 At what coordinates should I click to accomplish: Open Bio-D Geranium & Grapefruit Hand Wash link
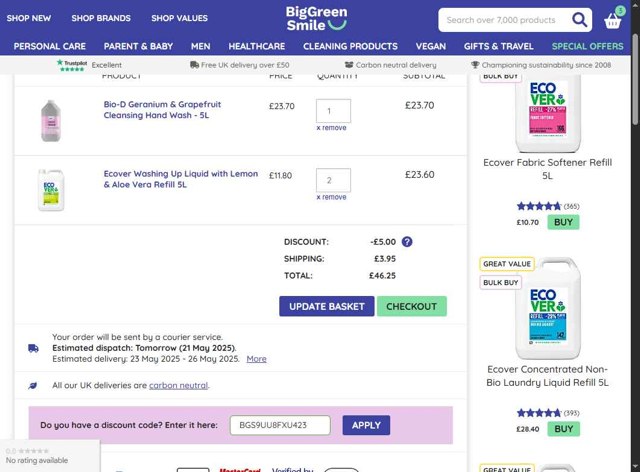(x=162, y=110)
